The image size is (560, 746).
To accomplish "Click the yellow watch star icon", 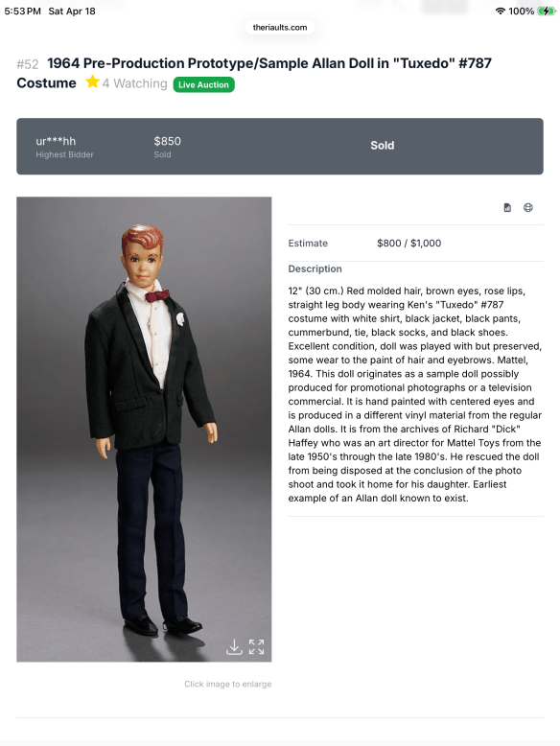I will click(92, 82).
